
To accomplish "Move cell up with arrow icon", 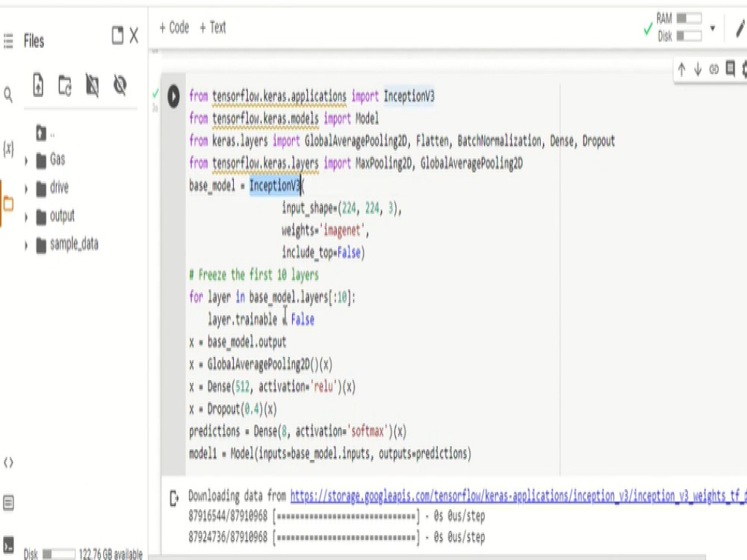I will [x=682, y=69].
